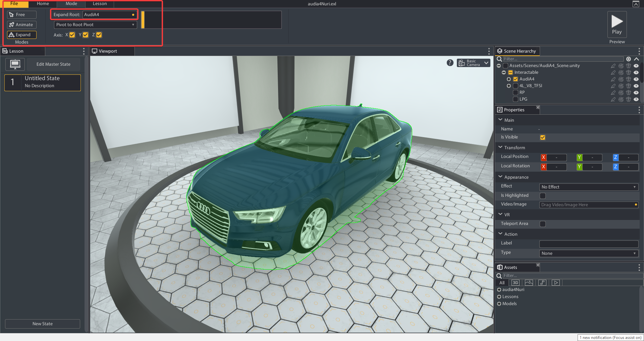Click the robot icon for AudiA4 row
644x341 pixels.
pyautogui.click(x=629, y=79)
